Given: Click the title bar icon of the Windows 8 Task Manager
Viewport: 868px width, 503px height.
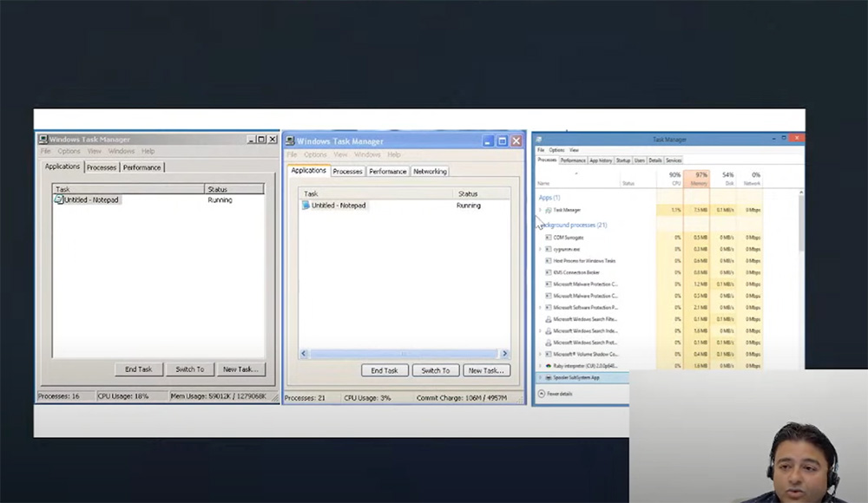Looking at the screenshot, I should point(539,140).
